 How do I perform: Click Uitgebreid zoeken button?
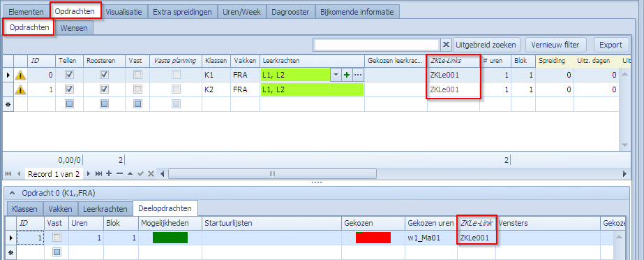tap(487, 45)
